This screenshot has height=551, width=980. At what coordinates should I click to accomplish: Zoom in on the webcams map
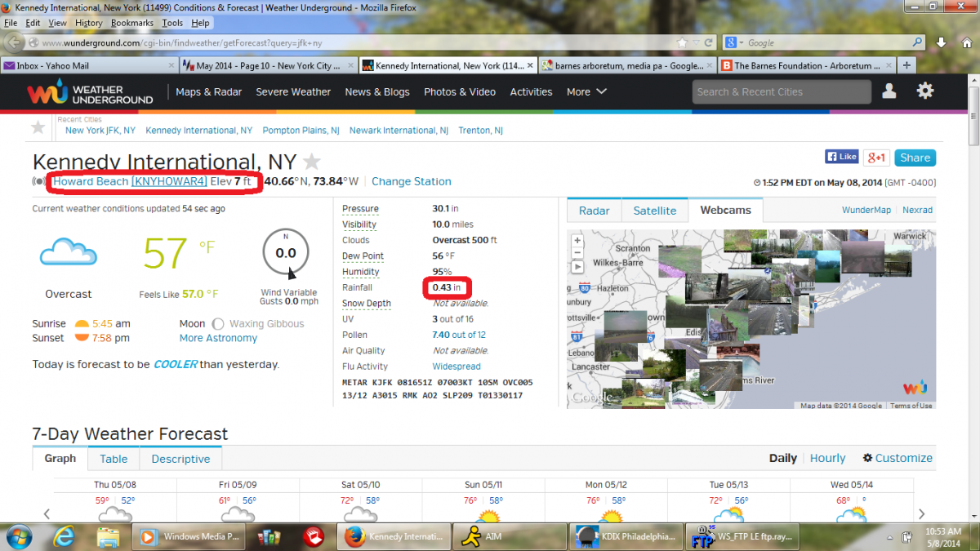tap(577, 241)
